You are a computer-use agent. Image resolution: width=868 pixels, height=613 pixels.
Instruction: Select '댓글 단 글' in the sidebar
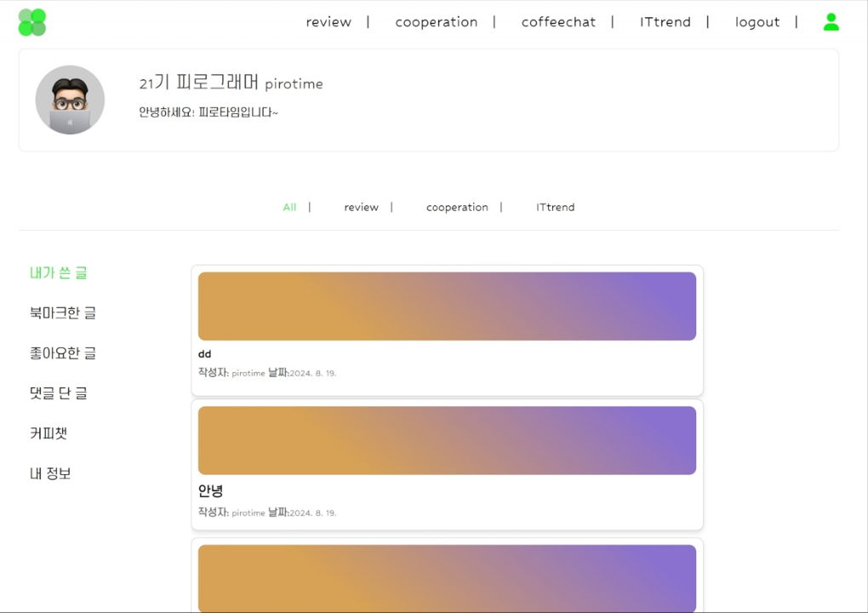58,392
